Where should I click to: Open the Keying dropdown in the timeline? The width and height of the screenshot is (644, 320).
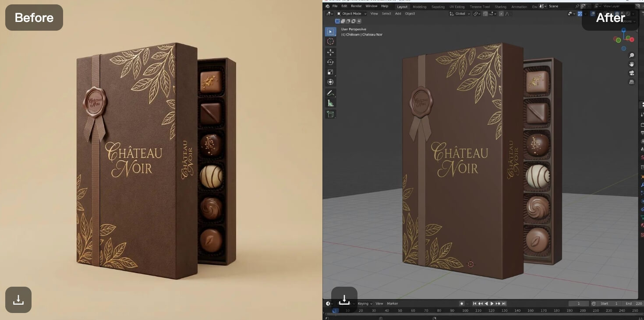point(363,303)
